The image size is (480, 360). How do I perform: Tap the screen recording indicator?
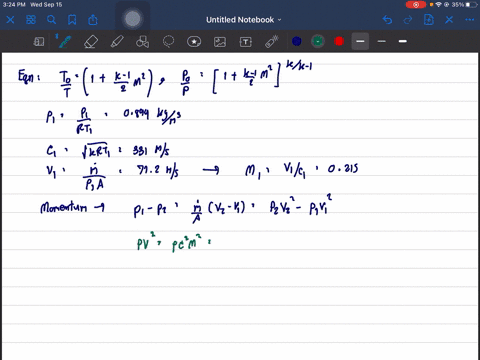[416, 5]
